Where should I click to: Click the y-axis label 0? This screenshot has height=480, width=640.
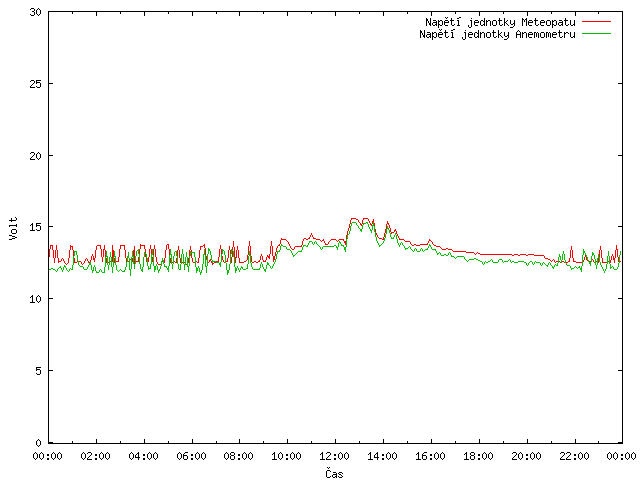point(38,443)
